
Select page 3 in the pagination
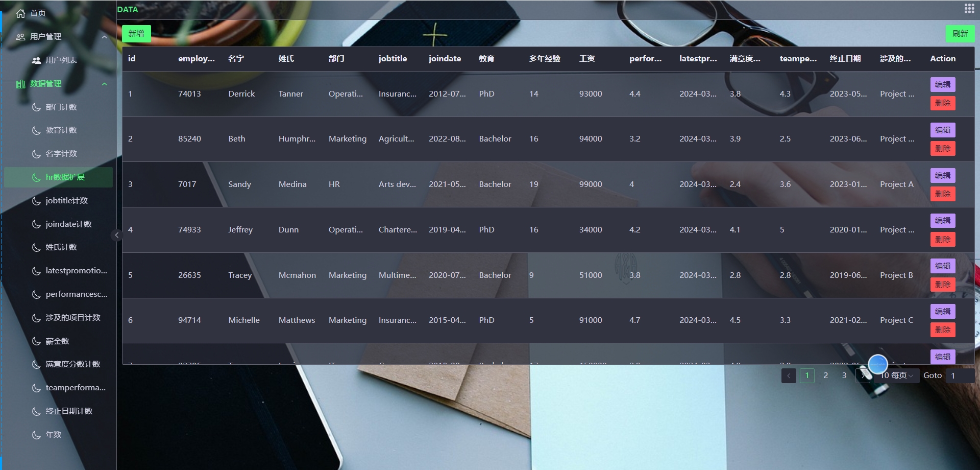tap(844, 375)
